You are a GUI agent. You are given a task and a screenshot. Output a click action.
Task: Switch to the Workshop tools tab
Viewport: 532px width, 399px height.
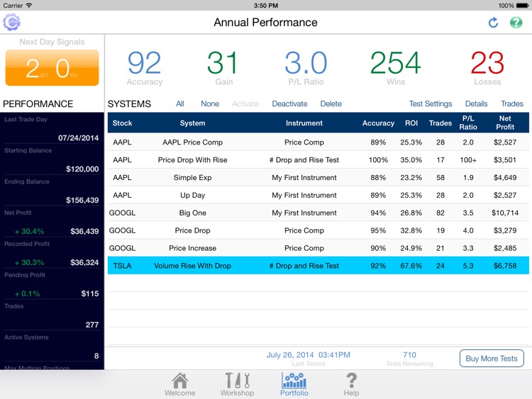coord(237,384)
